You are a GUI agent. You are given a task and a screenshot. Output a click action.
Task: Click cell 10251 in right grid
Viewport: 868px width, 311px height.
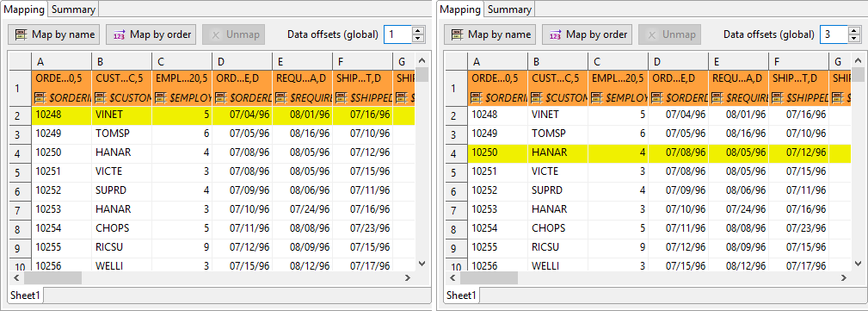(498, 171)
